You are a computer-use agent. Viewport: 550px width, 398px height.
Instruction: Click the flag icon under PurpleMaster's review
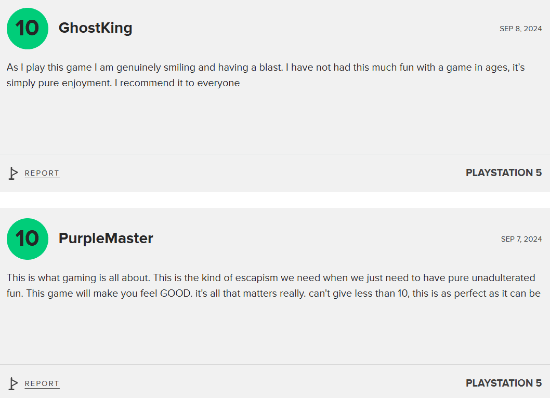coord(13,383)
